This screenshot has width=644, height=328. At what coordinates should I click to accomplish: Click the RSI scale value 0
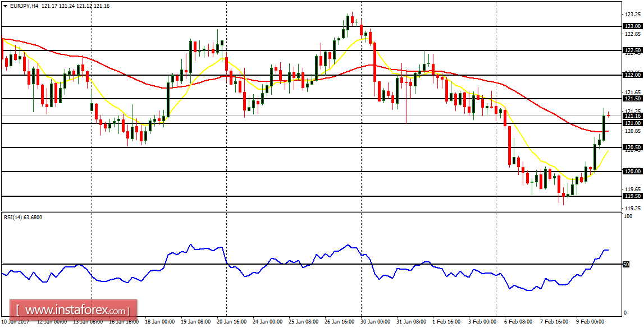pyautogui.click(x=625, y=312)
